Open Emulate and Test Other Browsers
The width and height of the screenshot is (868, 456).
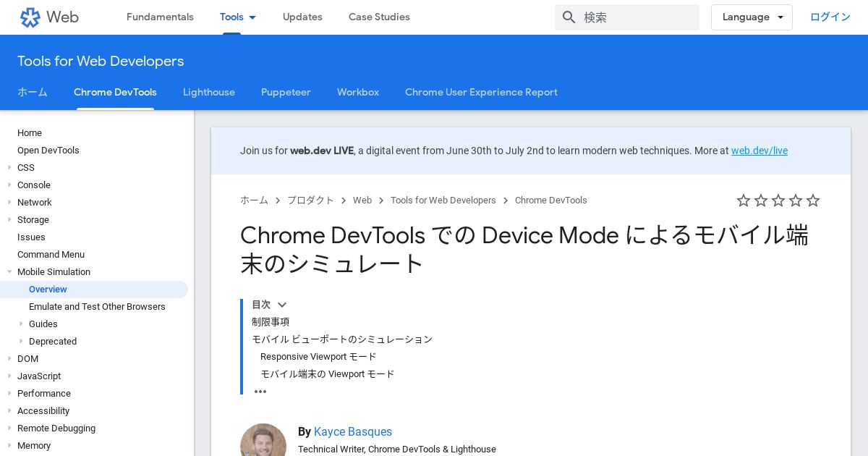pos(97,307)
